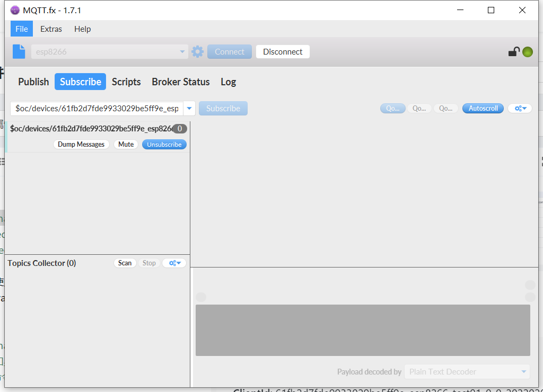The height and width of the screenshot is (392, 543).
Task: Select the third QoS toggle
Action: click(x=445, y=108)
